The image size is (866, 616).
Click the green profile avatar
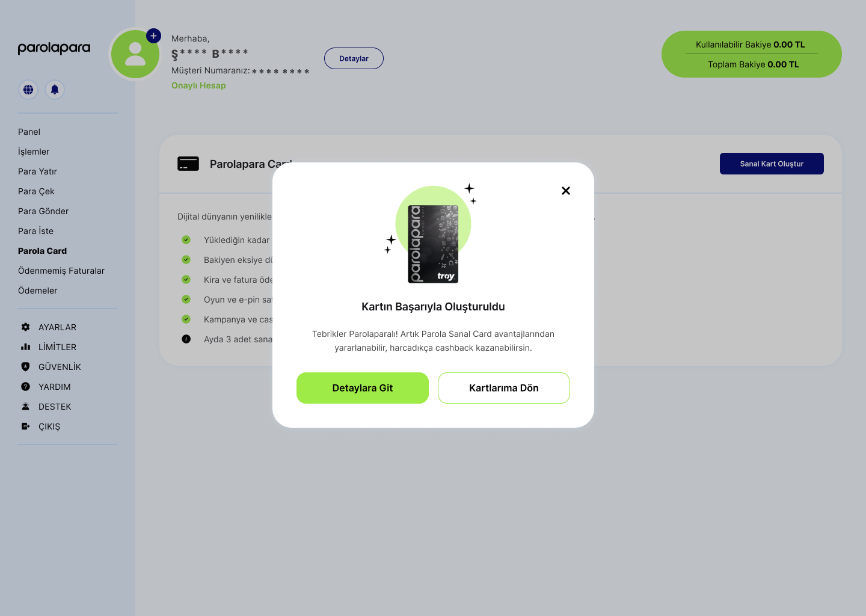pos(135,54)
